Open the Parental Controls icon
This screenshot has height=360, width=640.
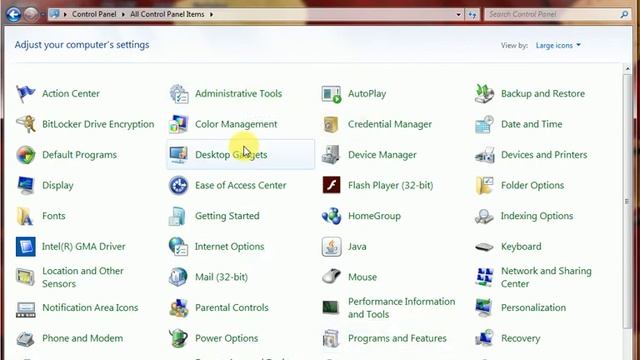(x=179, y=308)
